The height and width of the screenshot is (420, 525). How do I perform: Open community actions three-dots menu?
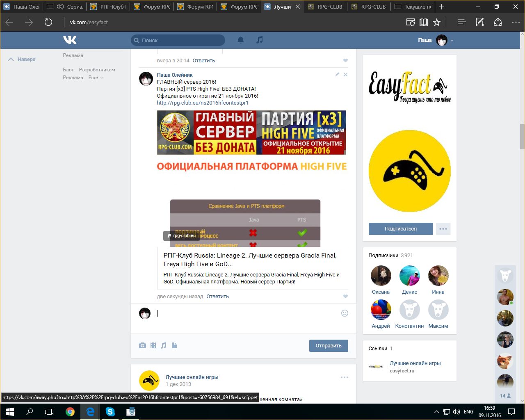click(443, 229)
